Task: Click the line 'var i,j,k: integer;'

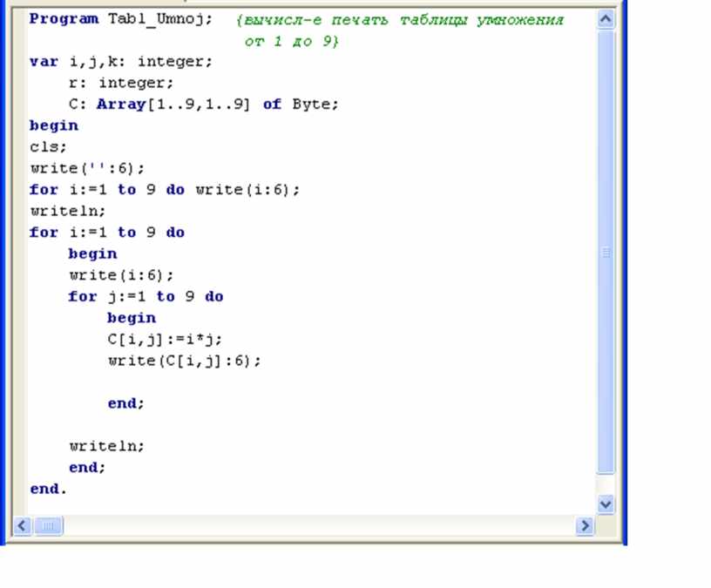Action: pos(121,62)
